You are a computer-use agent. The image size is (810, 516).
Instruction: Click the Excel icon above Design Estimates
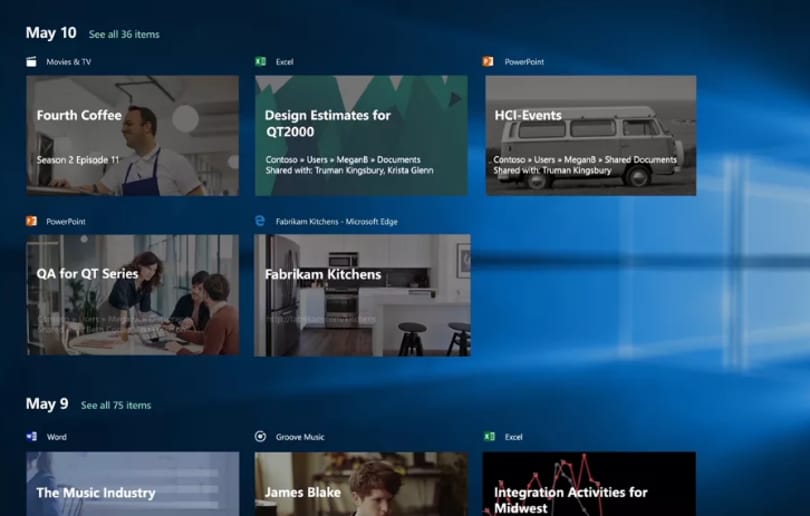pyautogui.click(x=261, y=61)
